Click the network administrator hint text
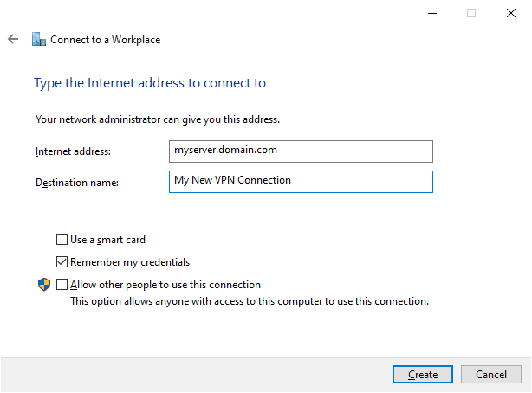This screenshot has height=393, width=532. 157,119
